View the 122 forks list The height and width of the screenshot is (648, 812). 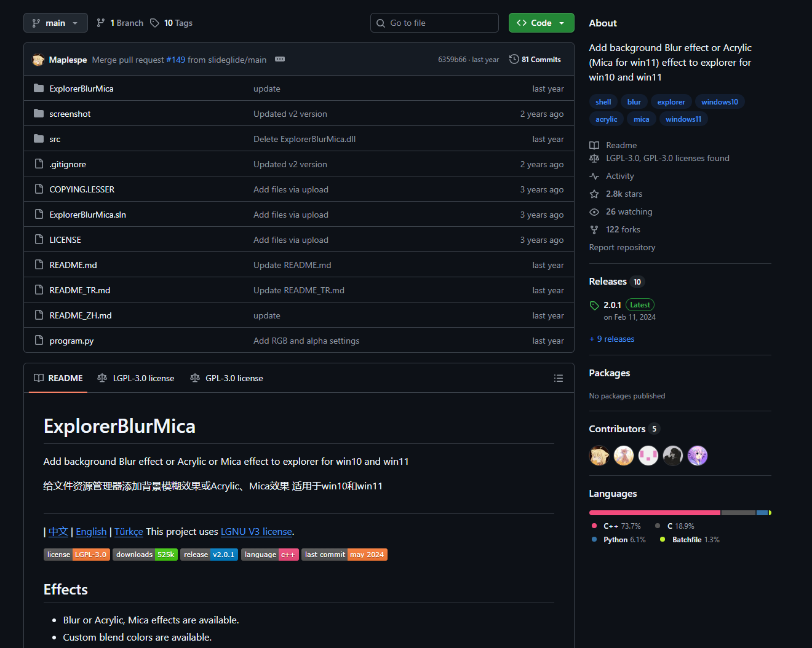pos(615,229)
